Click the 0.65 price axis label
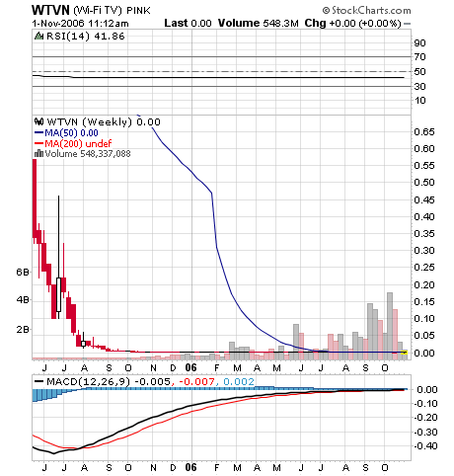Screen dimensions: 454x476 424,132
